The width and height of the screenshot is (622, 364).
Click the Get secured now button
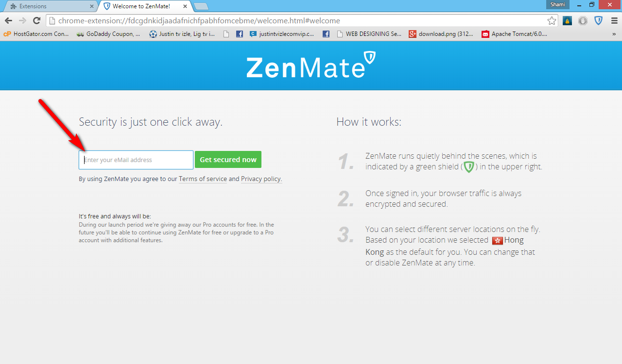coord(228,160)
